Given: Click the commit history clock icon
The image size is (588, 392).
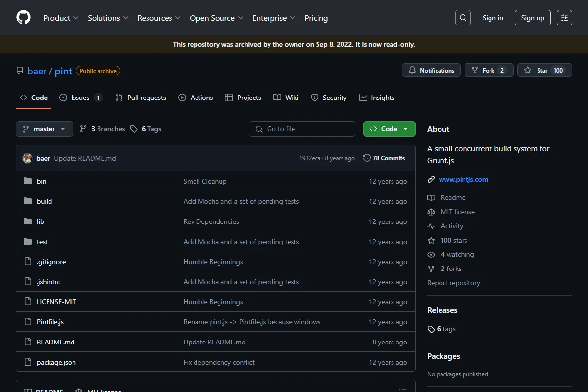Looking at the screenshot, I should click(x=367, y=158).
